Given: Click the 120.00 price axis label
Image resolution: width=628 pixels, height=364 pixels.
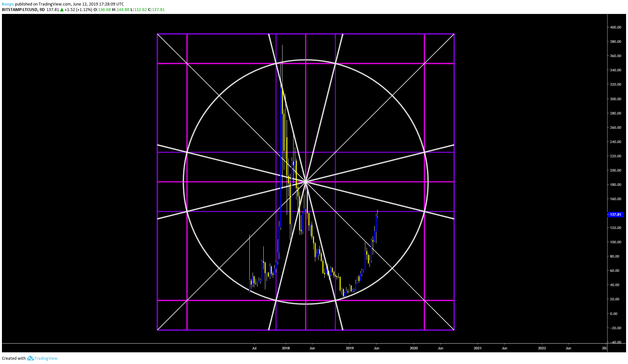Looking at the screenshot, I should (x=615, y=228).
